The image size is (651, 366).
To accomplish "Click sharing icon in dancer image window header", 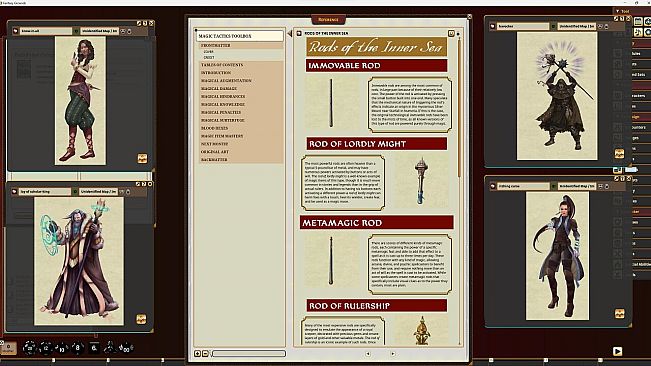I will pyautogui.click(x=123, y=31).
